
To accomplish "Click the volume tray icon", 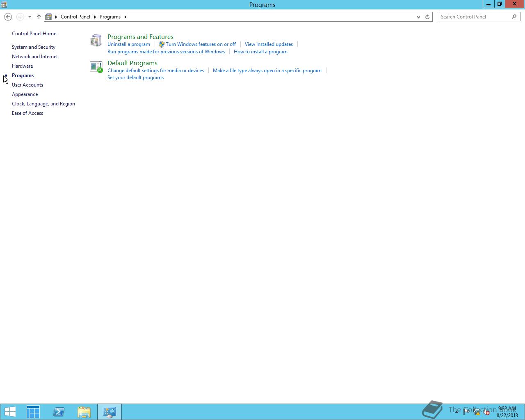I will (486, 412).
